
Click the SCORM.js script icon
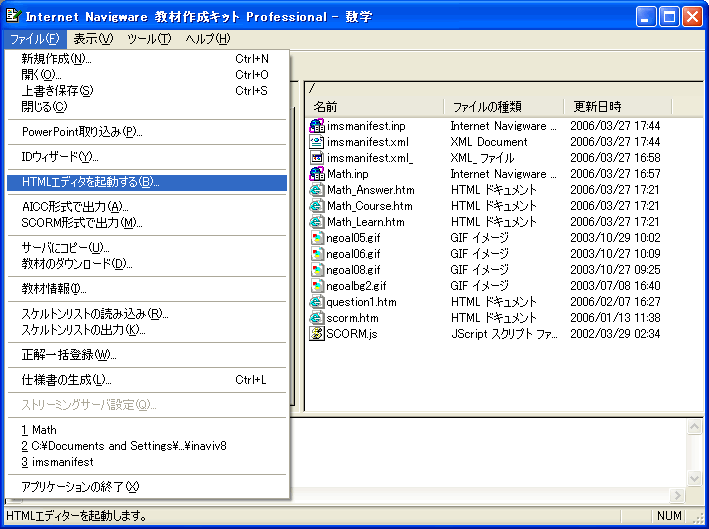coord(317,334)
